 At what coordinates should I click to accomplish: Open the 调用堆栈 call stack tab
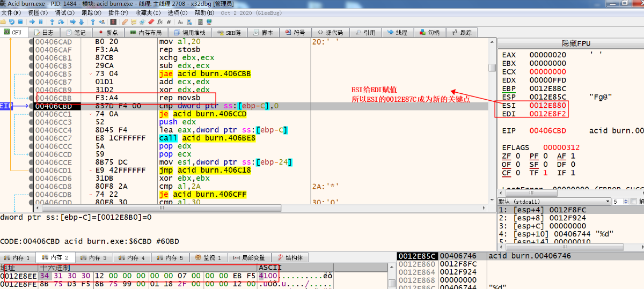189,32
